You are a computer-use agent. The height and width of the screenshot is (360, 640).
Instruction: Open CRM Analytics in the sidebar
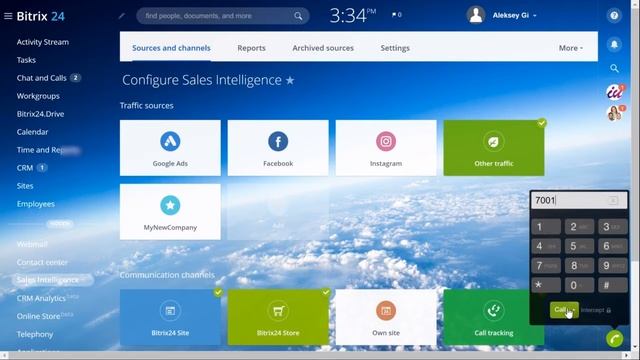click(x=41, y=298)
